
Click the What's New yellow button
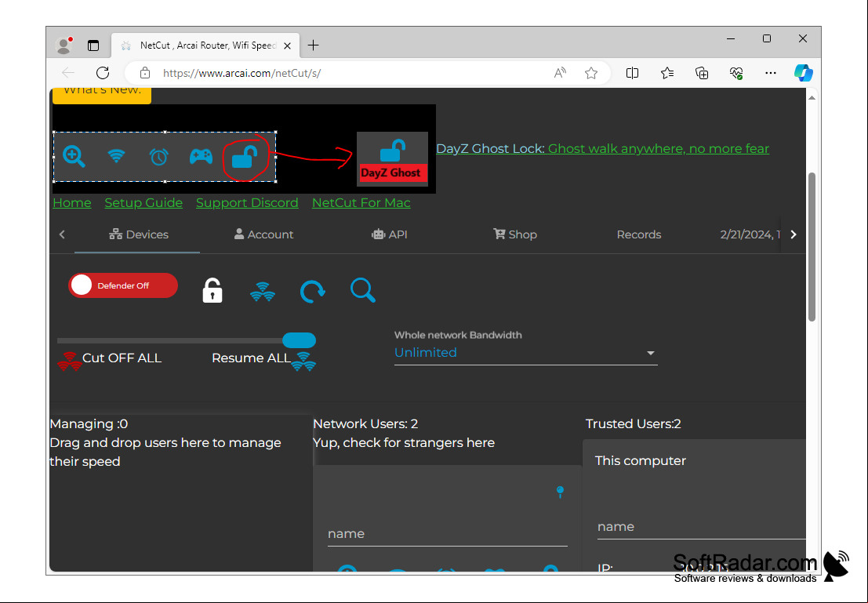click(x=102, y=95)
